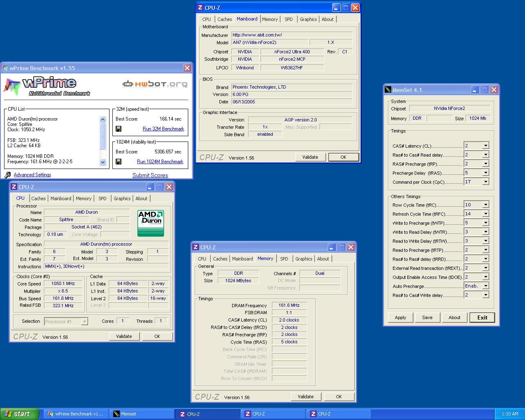Open Read to Precharge (tRTP) dropdown
The height and width of the screenshot is (420, 525).
click(486, 250)
